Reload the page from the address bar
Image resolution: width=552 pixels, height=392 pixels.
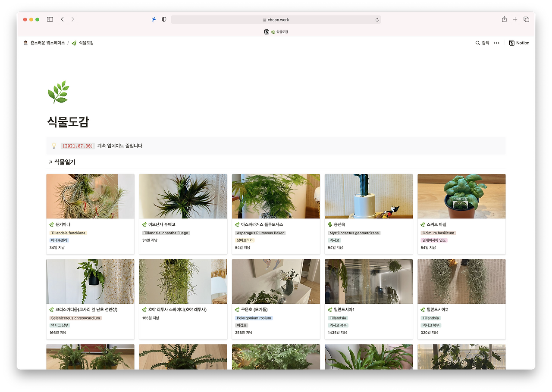click(377, 20)
